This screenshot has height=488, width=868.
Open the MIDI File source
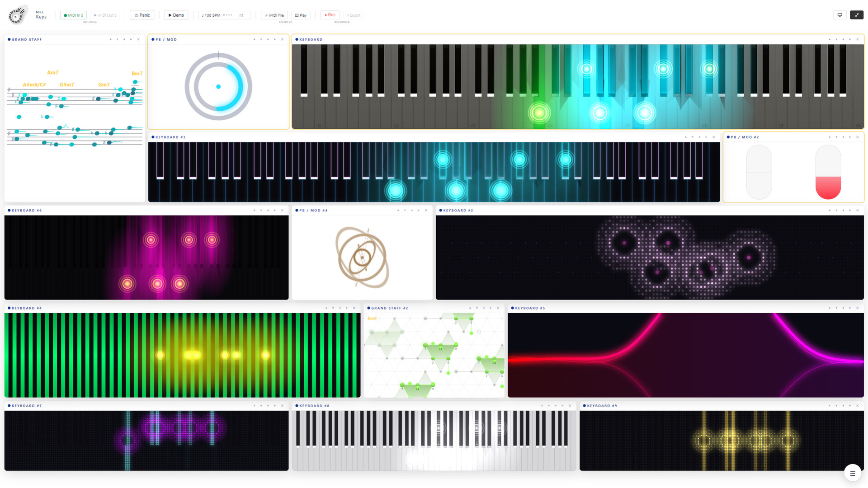[x=274, y=15]
